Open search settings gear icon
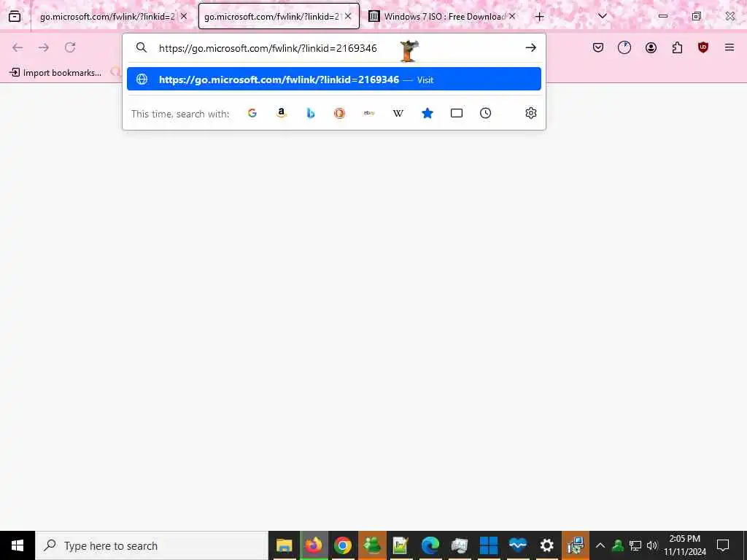 531,113
